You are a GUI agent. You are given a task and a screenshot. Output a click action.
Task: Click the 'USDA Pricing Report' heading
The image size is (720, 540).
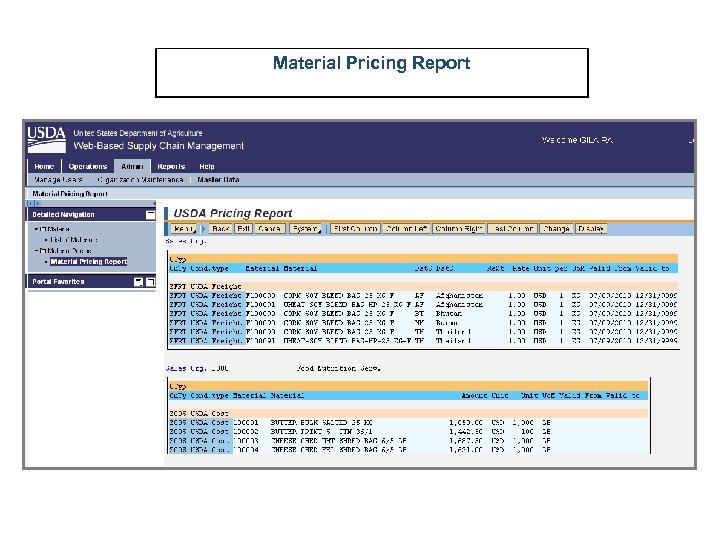233,213
